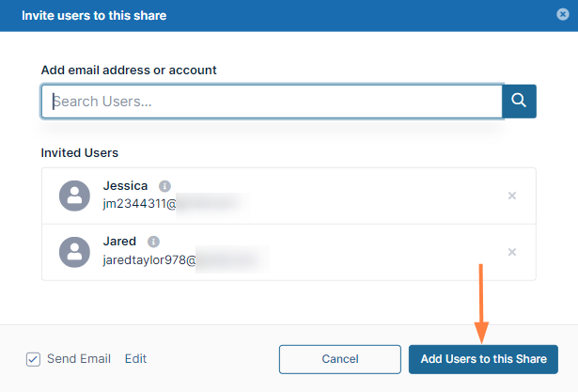Click Jared's user avatar icon
Image resolution: width=578 pixels, height=392 pixels.
pyautogui.click(x=74, y=252)
